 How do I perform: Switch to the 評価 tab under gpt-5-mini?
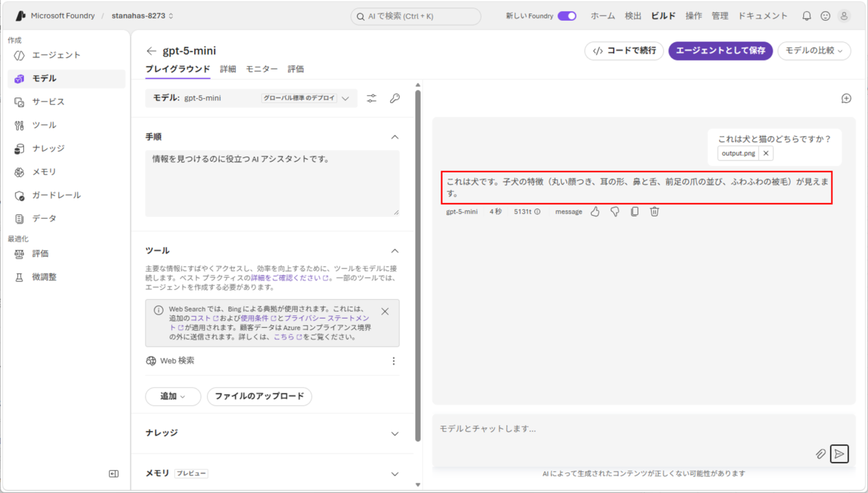tap(296, 69)
